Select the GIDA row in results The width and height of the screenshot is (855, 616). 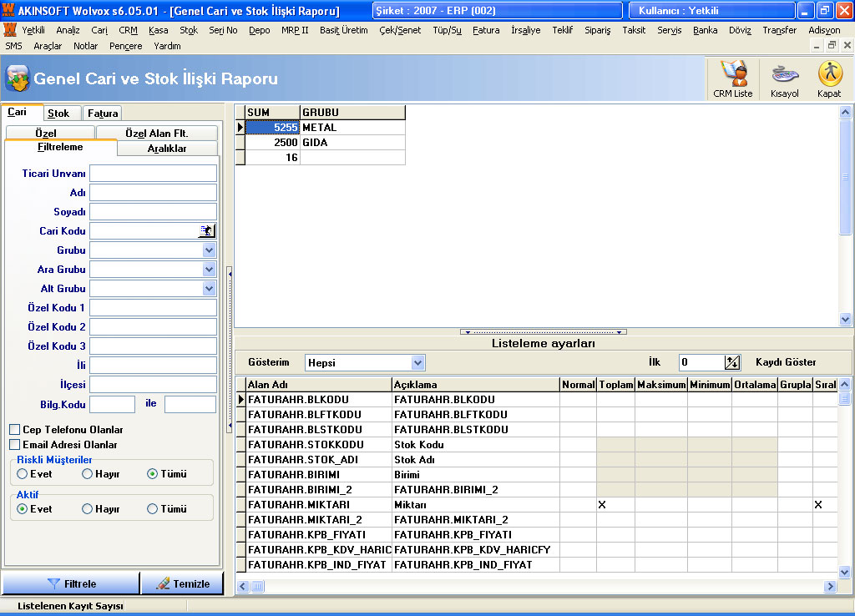(x=325, y=142)
